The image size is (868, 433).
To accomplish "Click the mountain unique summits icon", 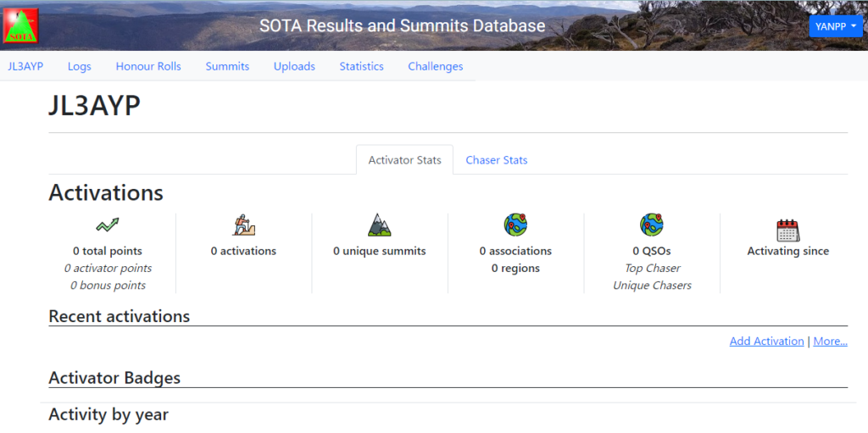I will [379, 225].
